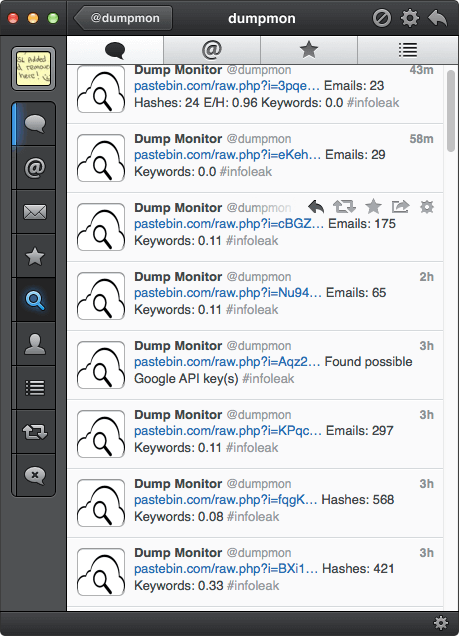The image size is (459, 636).
Task: Click the 'Found possible' text
Action: 369,362
